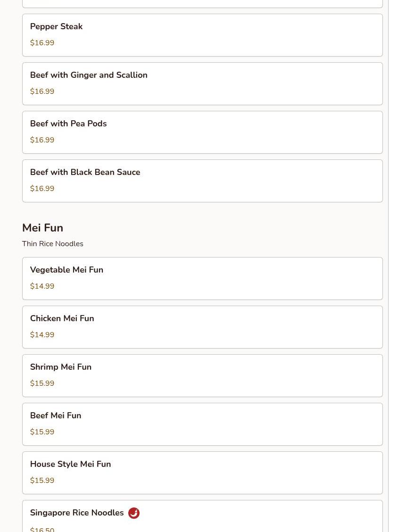Click the Mei Fun section heading

[42, 228]
